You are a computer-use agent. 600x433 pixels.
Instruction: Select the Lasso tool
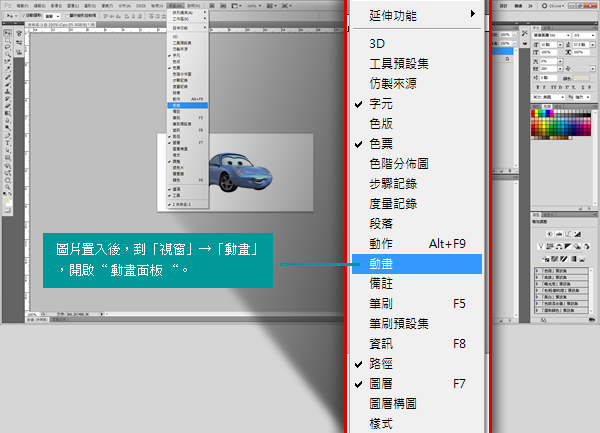coord(8,47)
